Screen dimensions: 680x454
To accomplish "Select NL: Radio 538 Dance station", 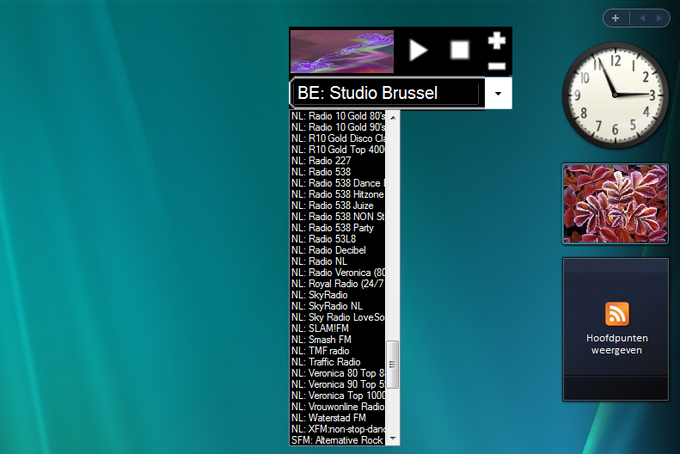I will 337,183.
